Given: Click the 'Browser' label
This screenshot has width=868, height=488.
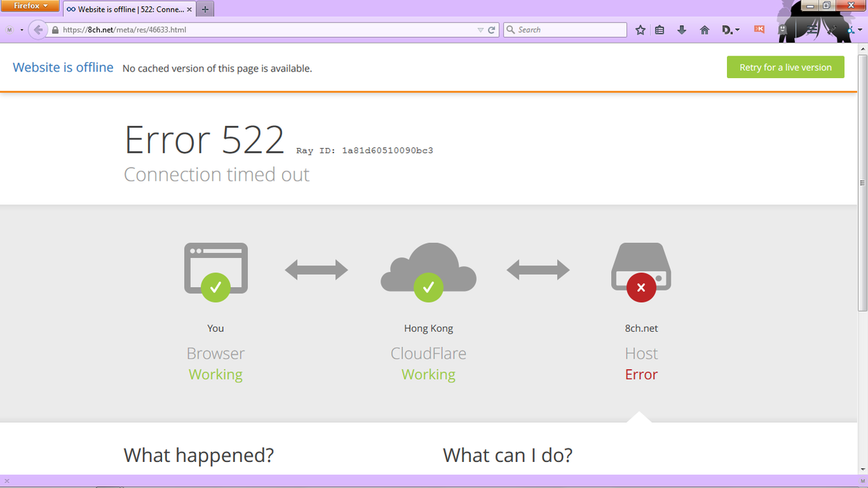Looking at the screenshot, I should pos(216,354).
